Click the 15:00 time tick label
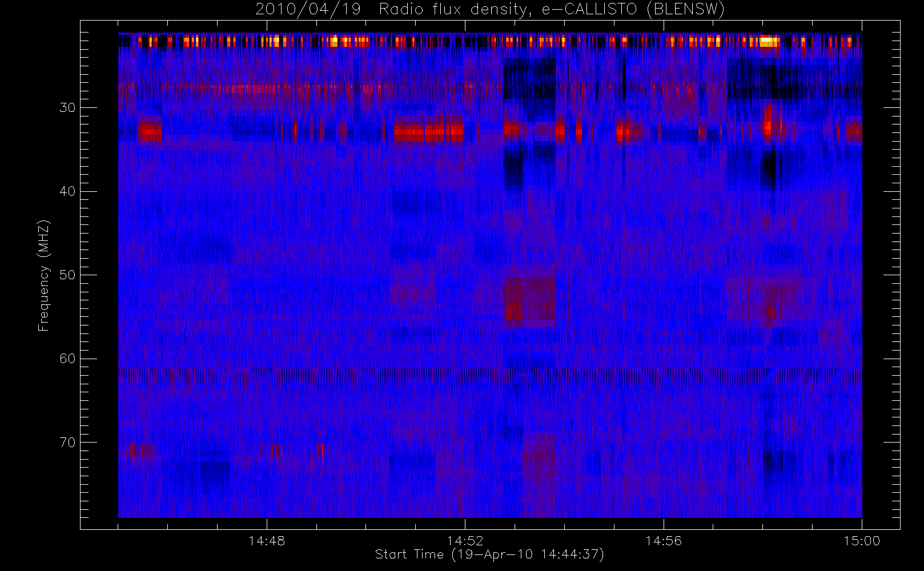This screenshot has width=924, height=571. [x=862, y=541]
